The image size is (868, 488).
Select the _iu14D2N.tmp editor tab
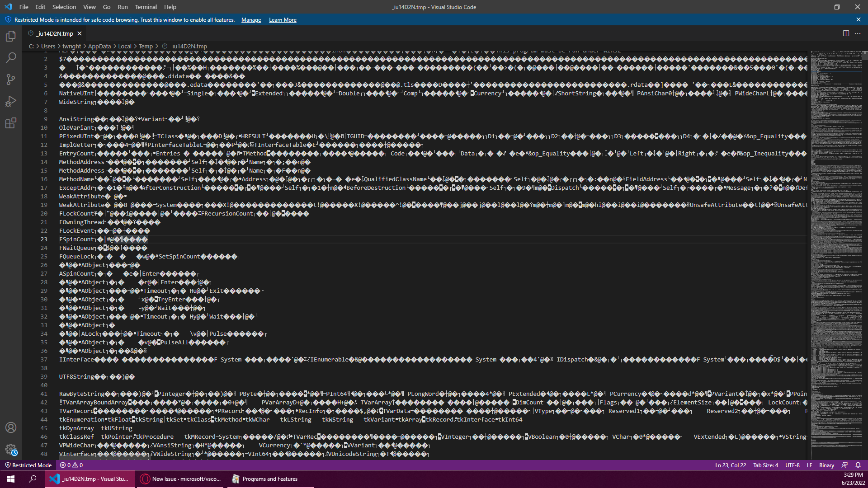[x=54, y=33]
